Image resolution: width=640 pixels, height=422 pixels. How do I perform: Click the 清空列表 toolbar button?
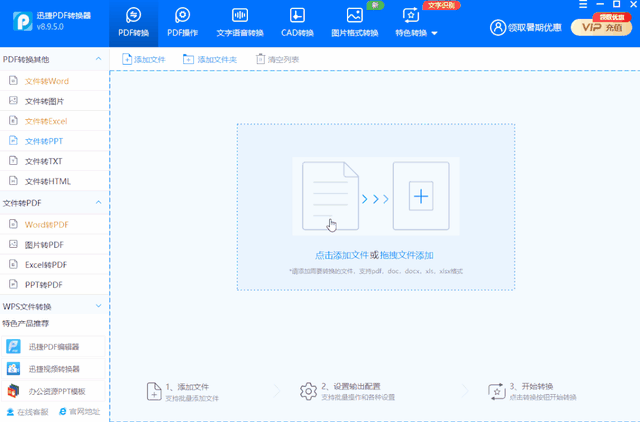278,60
